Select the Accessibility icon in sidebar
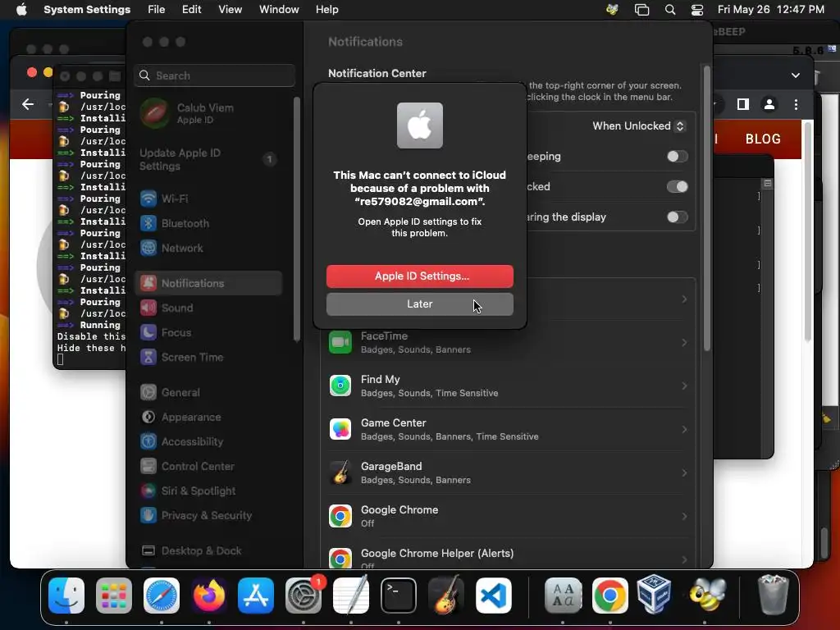The height and width of the screenshot is (630, 840). pos(148,441)
